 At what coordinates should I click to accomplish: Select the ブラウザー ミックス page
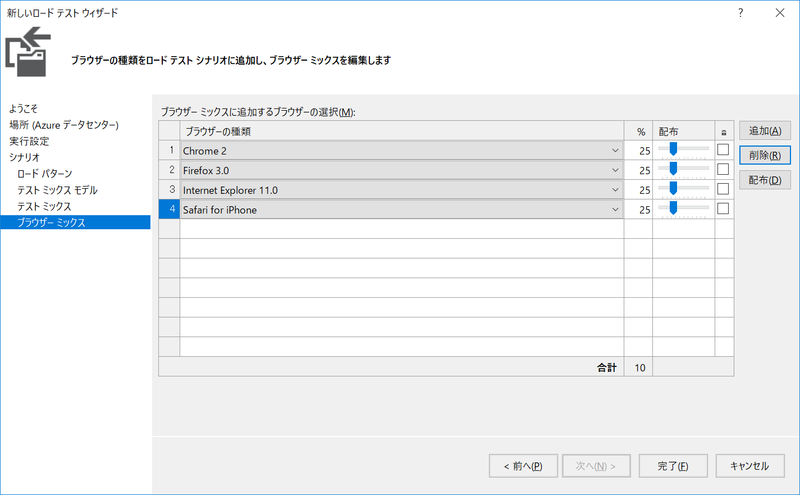[x=76, y=222]
